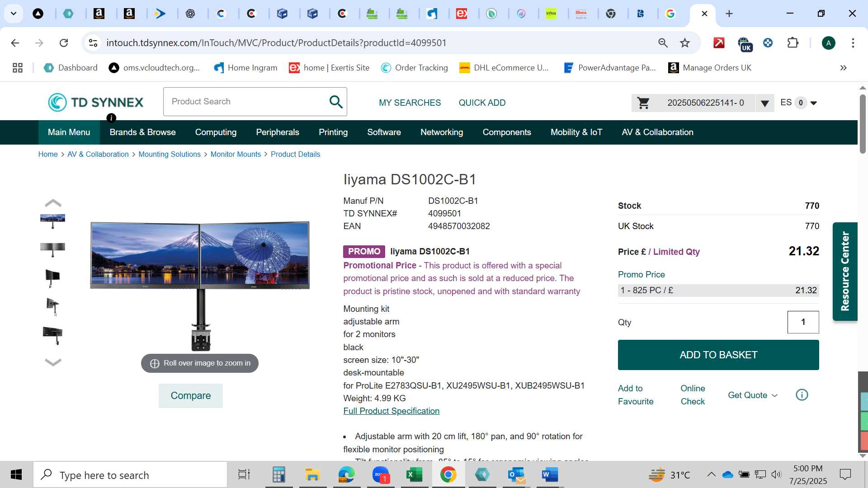Click the Compare button
This screenshot has height=488, width=868.
tap(191, 396)
